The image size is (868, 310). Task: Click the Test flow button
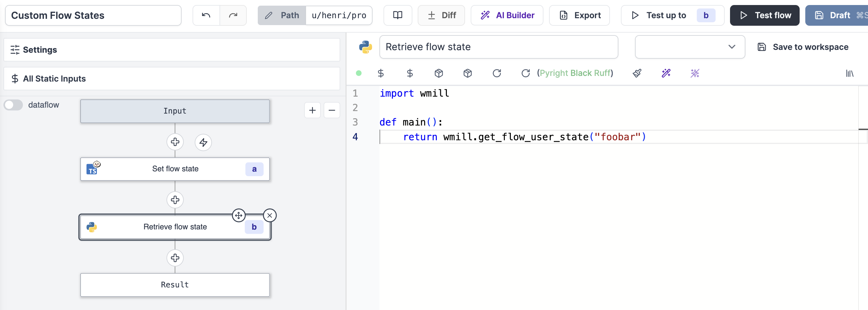tap(764, 15)
